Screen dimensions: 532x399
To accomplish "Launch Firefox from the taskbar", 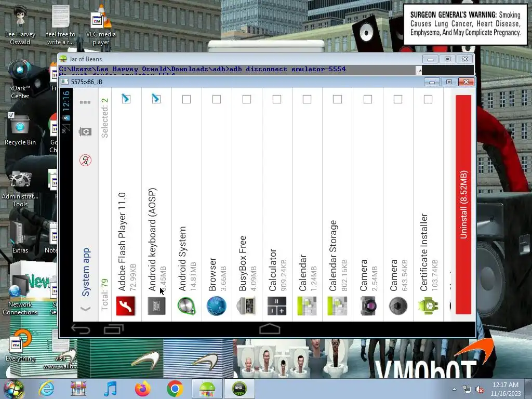I will (143, 389).
